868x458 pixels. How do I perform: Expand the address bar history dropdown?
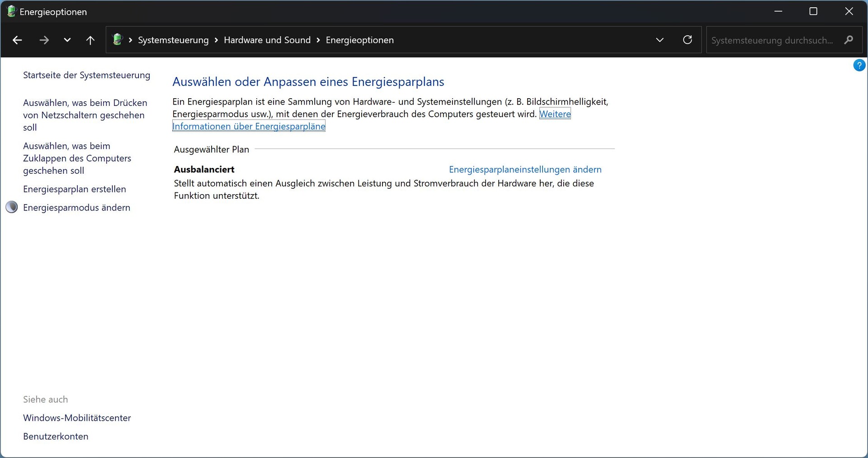point(660,40)
